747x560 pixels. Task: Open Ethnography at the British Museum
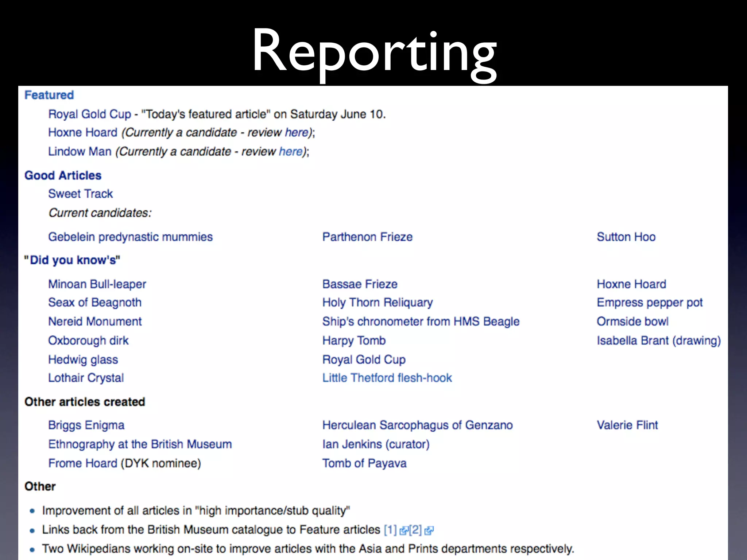click(140, 444)
